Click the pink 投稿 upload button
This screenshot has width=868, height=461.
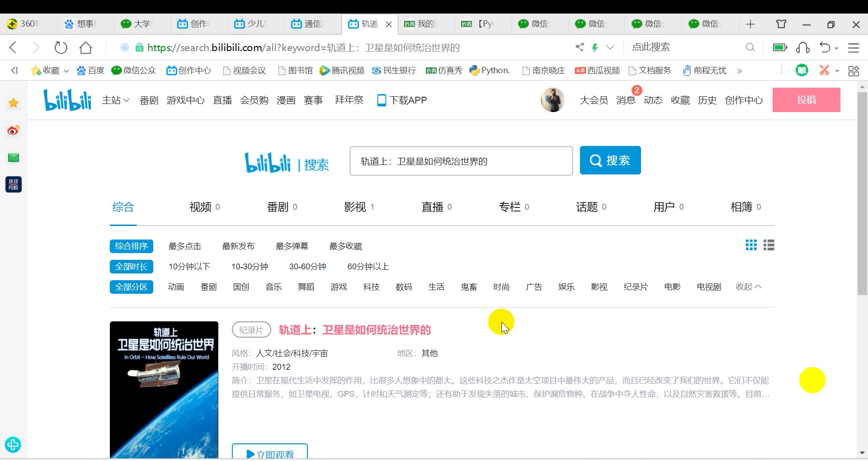[806, 100]
